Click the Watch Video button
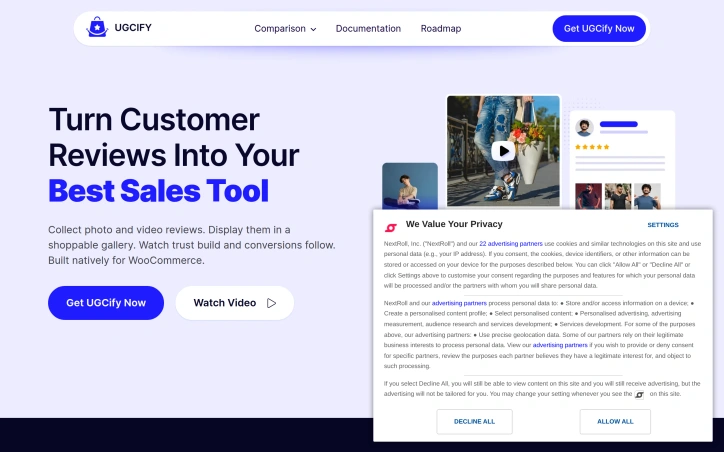This screenshot has height=452, width=724. [x=235, y=303]
